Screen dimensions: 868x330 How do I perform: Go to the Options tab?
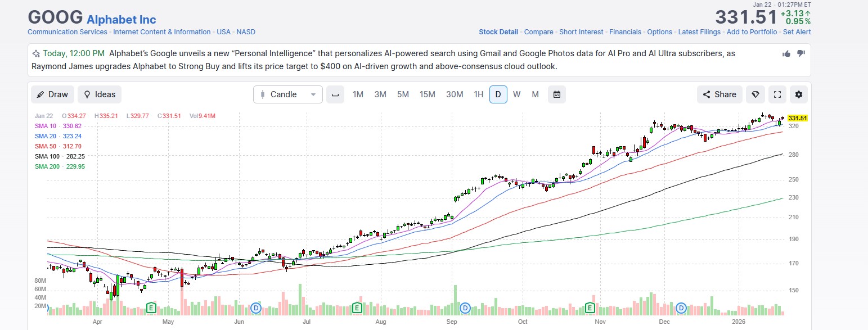tap(659, 32)
